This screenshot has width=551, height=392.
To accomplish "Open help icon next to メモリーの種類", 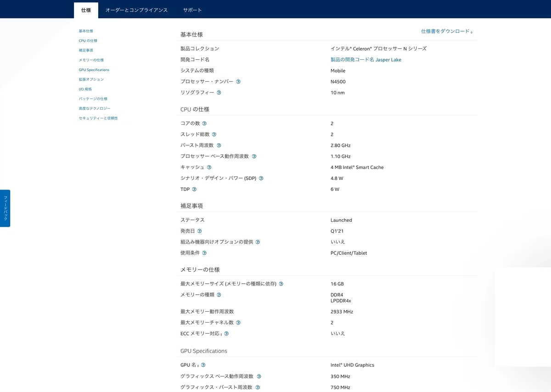I will pos(219,295).
